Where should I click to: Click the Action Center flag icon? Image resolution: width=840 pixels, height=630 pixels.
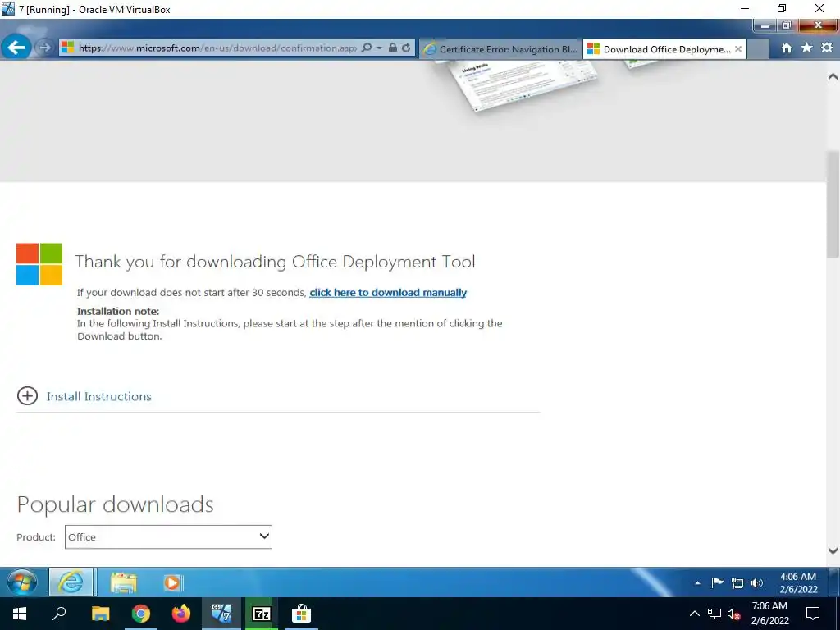click(x=717, y=583)
